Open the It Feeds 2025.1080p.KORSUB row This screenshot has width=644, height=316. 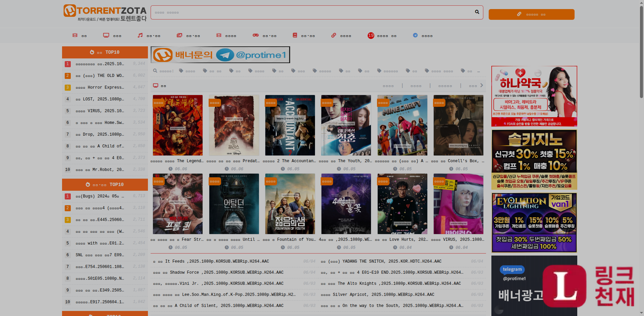point(211,261)
